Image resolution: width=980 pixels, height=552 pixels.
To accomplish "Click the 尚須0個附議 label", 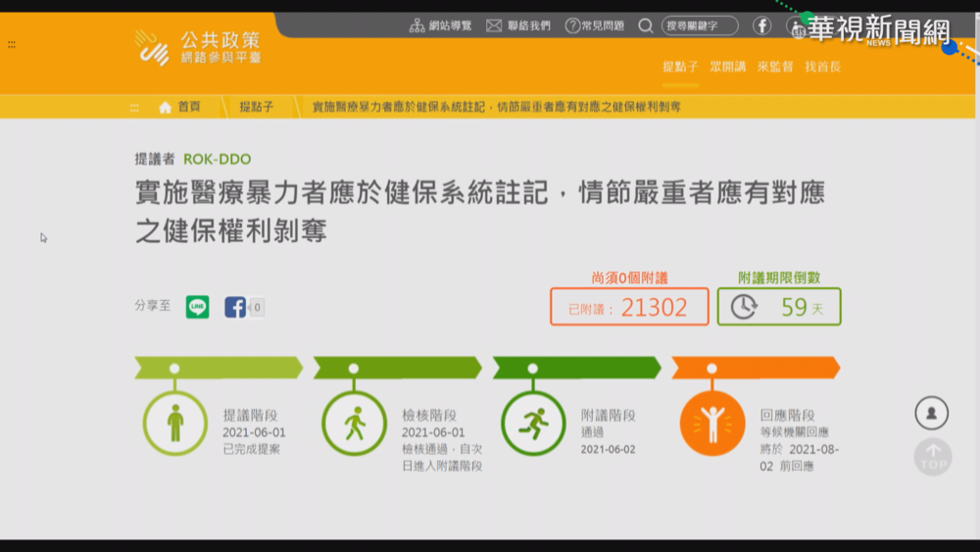I will point(629,277).
